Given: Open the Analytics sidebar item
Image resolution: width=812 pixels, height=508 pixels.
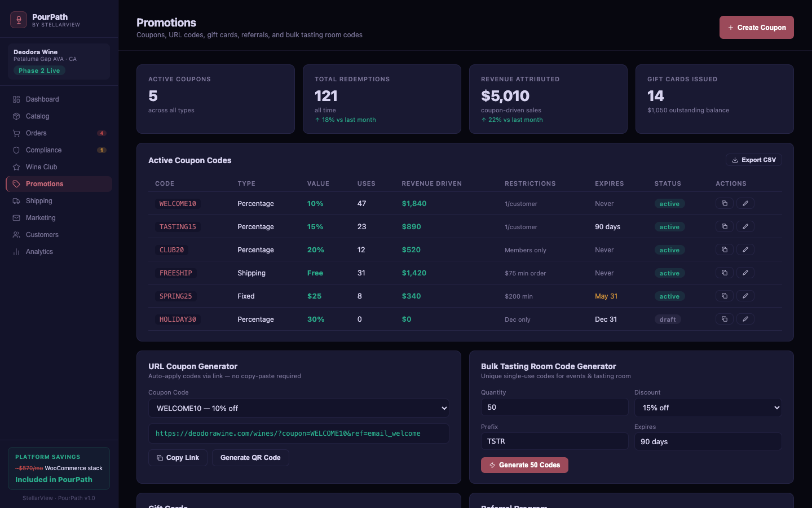Looking at the screenshot, I should click(39, 252).
